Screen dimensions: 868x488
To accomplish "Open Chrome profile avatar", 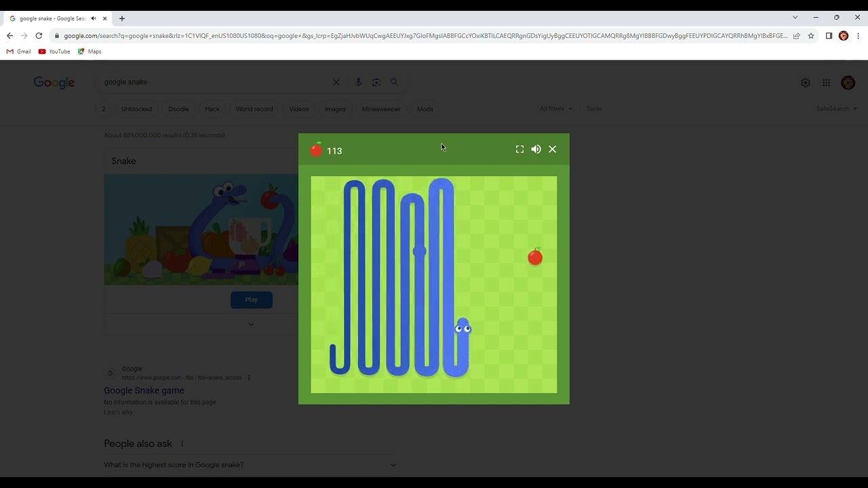I will [x=844, y=36].
